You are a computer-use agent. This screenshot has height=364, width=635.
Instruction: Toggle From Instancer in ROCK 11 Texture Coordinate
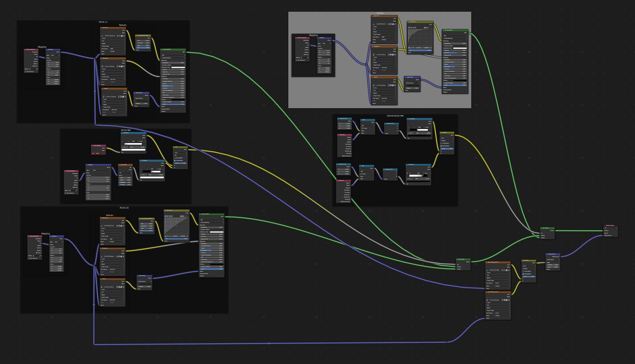click(x=25, y=72)
